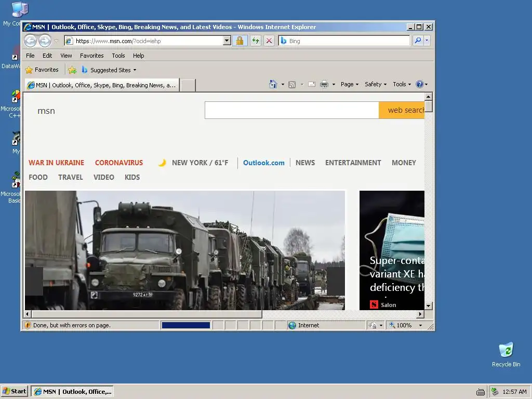Select the MSN browser tab

pyautogui.click(x=102, y=85)
